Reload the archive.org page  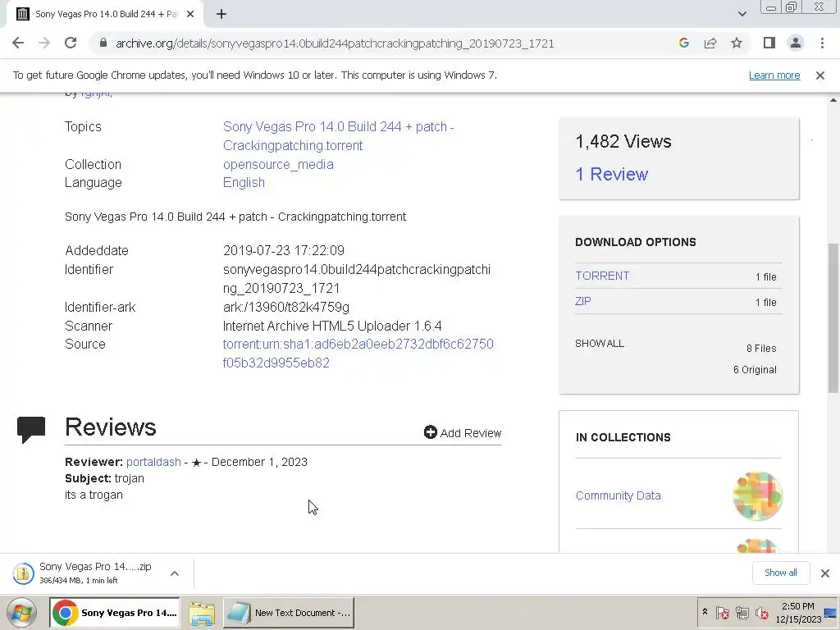point(71,43)
